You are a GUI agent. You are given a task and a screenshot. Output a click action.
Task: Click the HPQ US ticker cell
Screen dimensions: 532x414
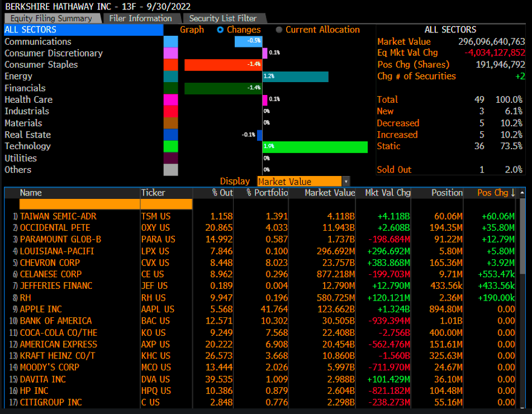[x=156, y=391]
